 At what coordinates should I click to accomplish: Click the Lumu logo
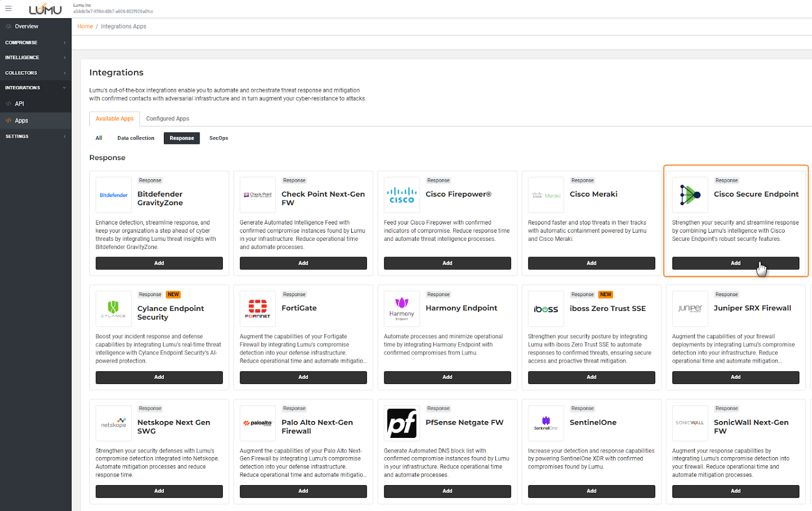(45, 10)
